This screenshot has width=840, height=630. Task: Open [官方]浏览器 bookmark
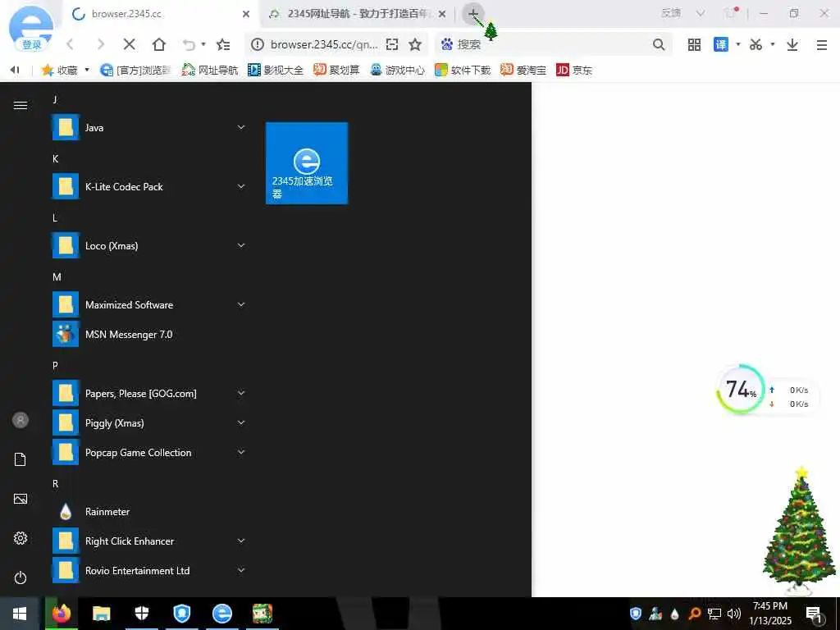tap(135, 71)
